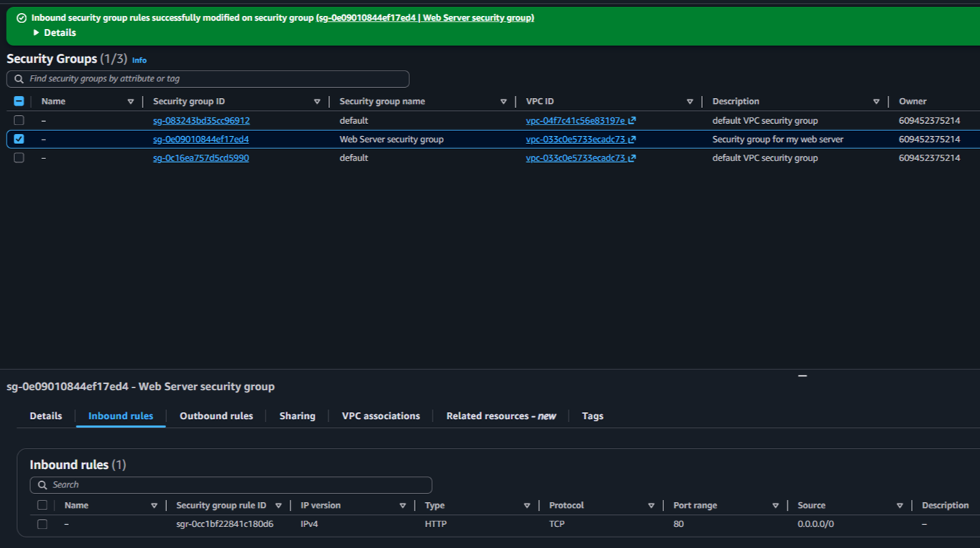Open security group link sg-0c16ea757d5cd5990
Image resolution: width=980 pixels, height=548 pixels.
tap(201, 158)
